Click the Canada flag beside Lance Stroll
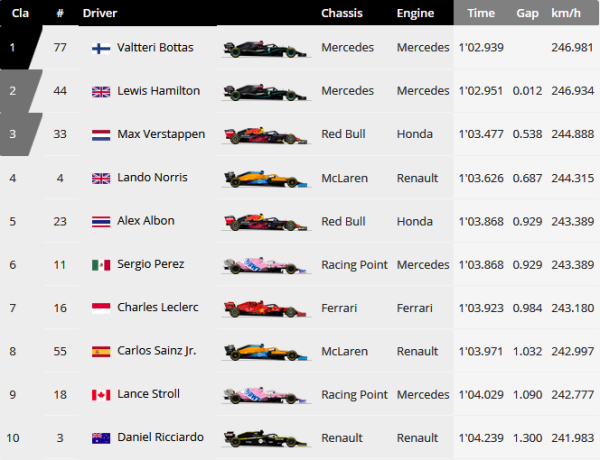Viewport: 600px width, 460px height. (x=101, y=395)
